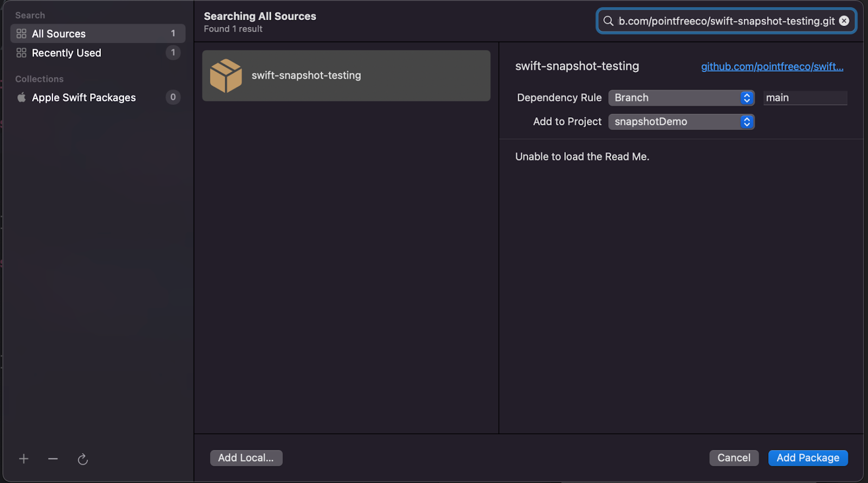Click the All Sources grid icon
Screen dimensions: 868x483
(22, 34)
